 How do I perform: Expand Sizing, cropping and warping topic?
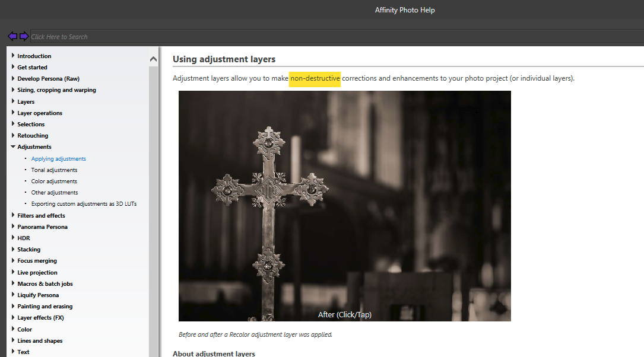(12, 90)
